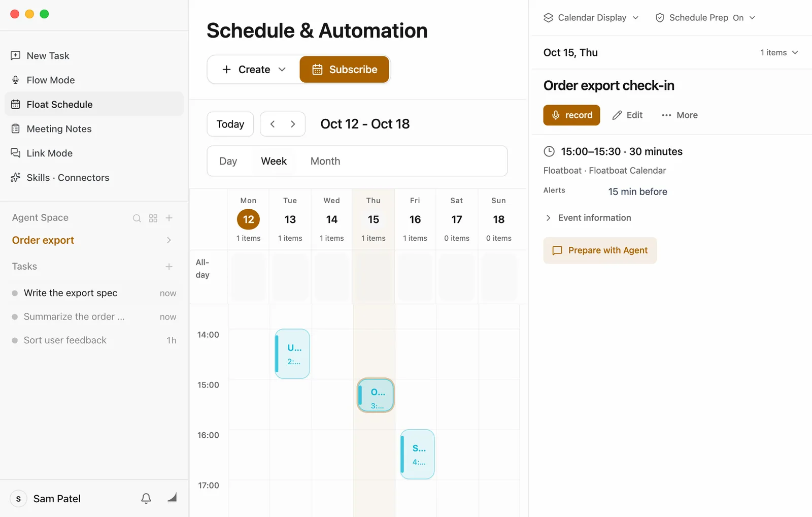The width and height of the screenshot is (812, 517).
Task: Switch to Month view
Action: click(325, 161)
